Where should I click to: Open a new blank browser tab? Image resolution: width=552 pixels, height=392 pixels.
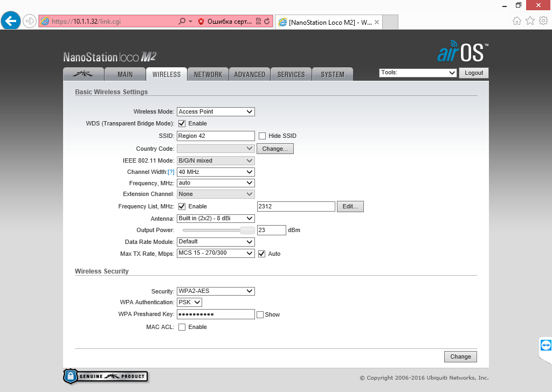point(390,22)
